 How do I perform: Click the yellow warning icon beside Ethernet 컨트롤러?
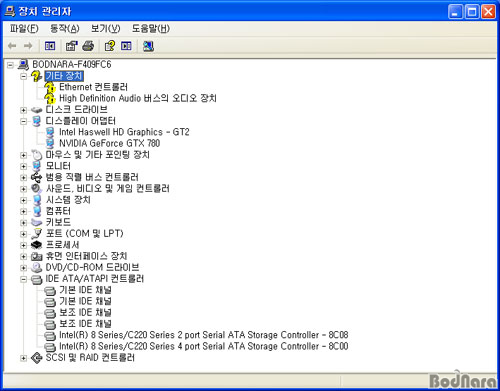[x=50, y=88]
